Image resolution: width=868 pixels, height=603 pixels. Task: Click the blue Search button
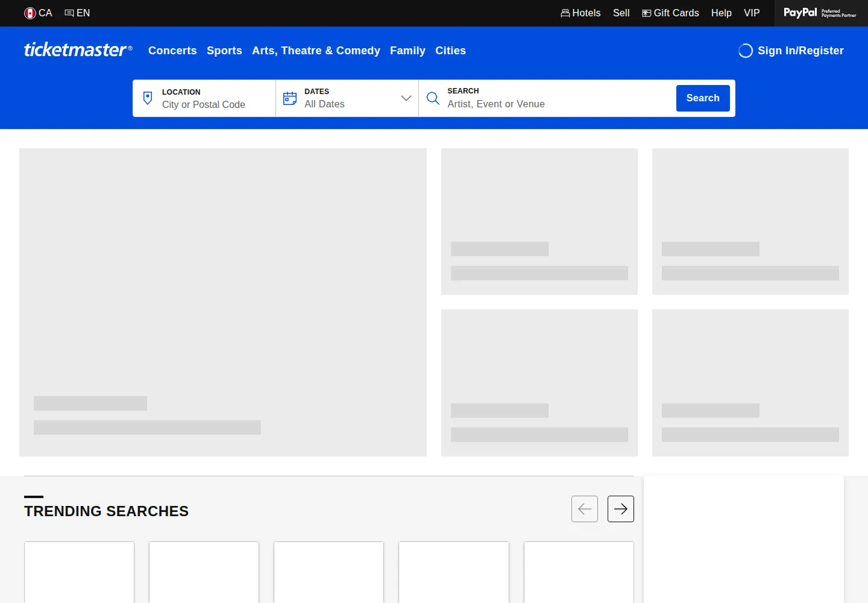[x=703, y=98]
